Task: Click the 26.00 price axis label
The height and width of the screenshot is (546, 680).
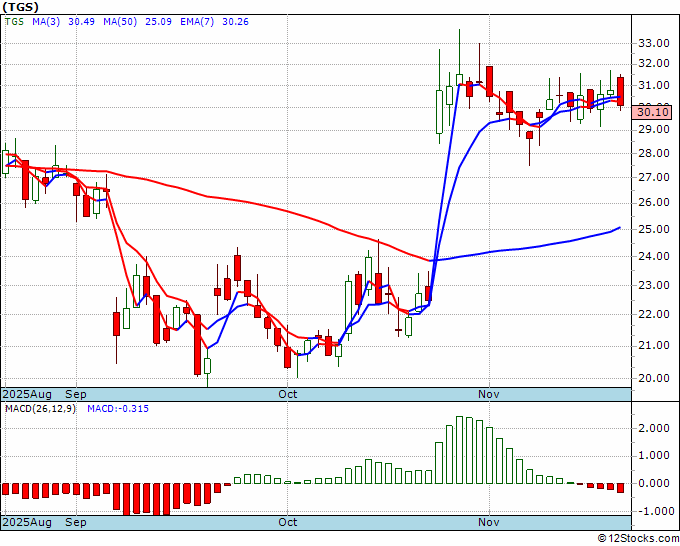Action: (653, 202)
